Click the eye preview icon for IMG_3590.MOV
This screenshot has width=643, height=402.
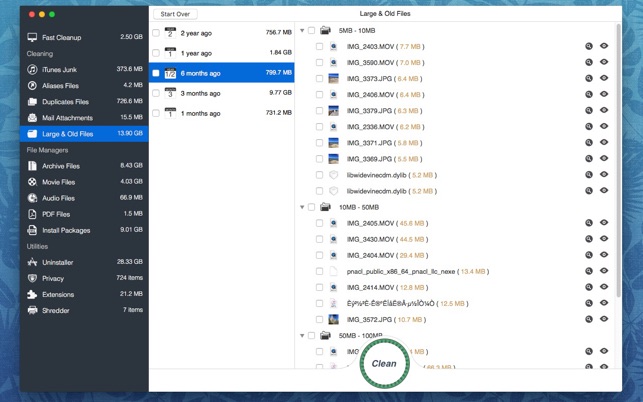(x=604, y=63)
